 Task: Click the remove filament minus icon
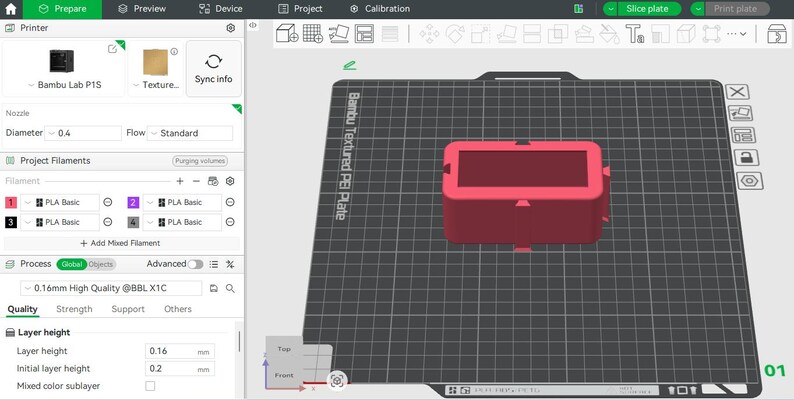[x=196, y=181]
